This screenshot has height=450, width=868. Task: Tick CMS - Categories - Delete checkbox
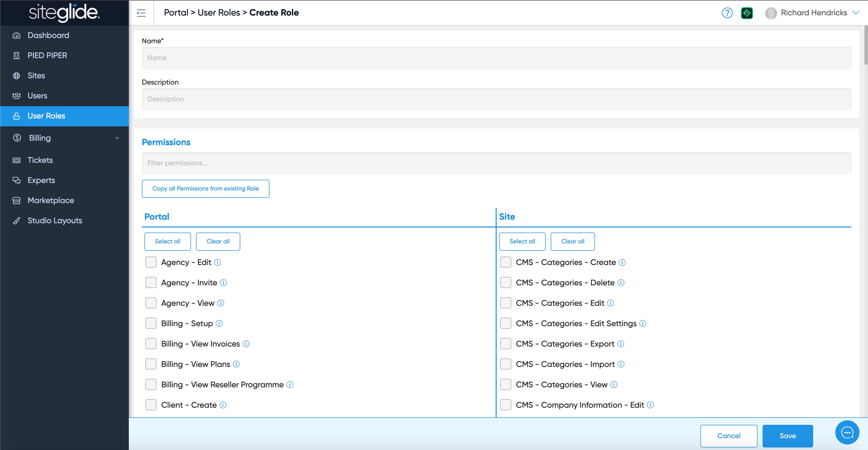coord(505,282)
